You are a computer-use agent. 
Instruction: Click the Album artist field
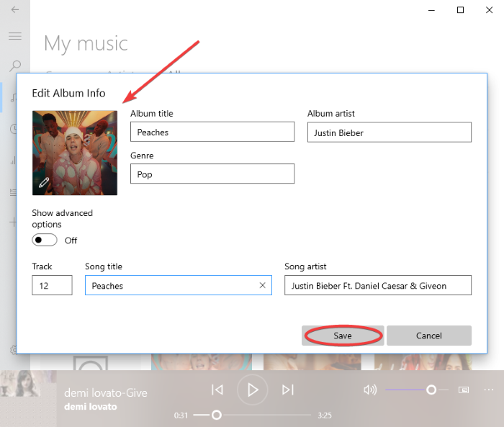pyautogui.click(x=389, y=132)
